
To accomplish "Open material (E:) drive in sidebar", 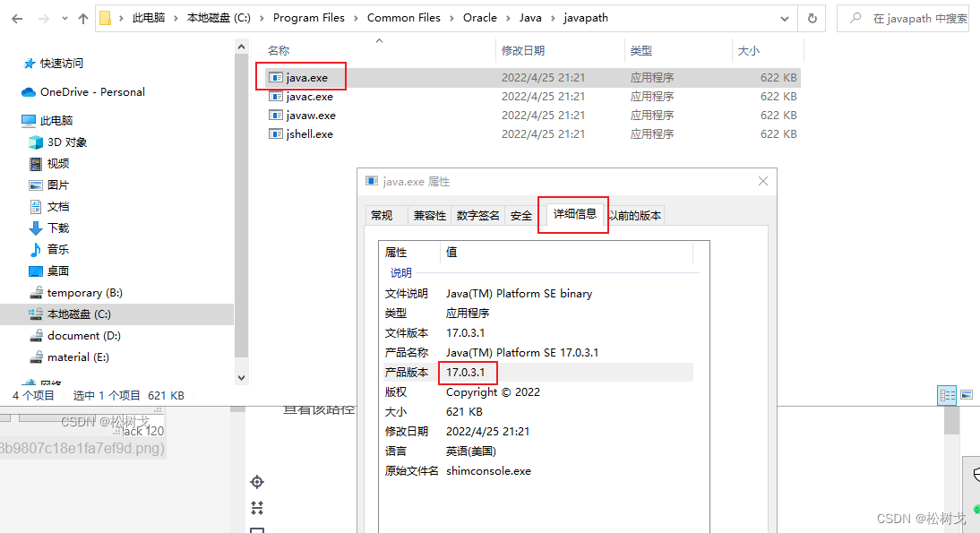I will point(78,357).
